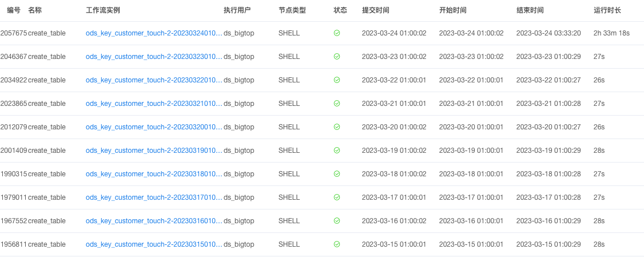
Task: Select task number 2001409
Action: pyautogui.click(x=14, y=151)
